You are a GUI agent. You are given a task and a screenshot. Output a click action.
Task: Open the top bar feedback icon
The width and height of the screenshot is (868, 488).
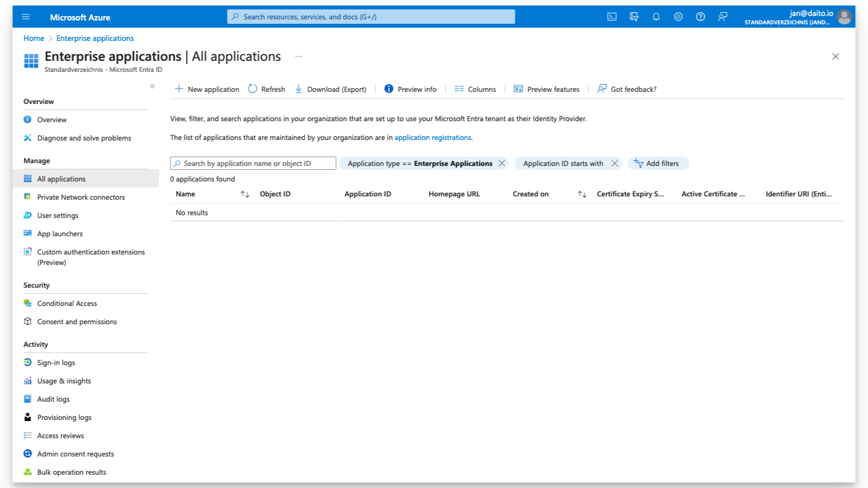tap(722, 17)
